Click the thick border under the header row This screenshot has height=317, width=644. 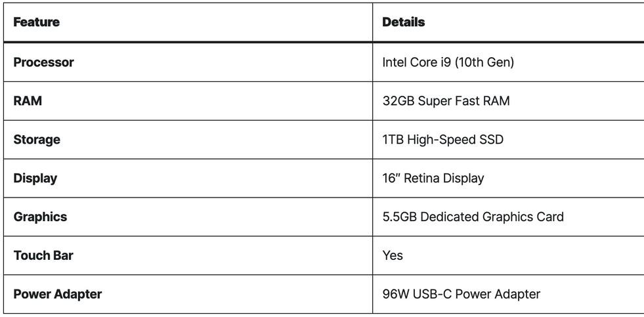[322, 42]
